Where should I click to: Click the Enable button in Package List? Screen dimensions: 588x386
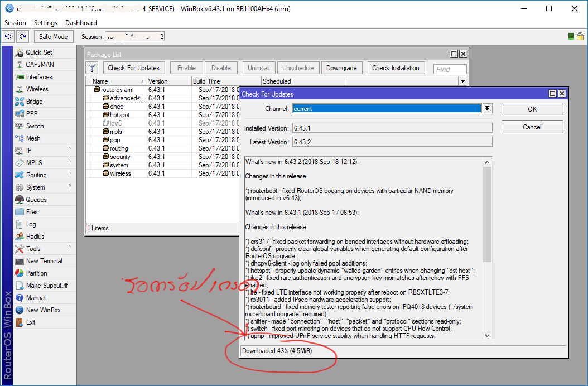[x=186, y=68]
